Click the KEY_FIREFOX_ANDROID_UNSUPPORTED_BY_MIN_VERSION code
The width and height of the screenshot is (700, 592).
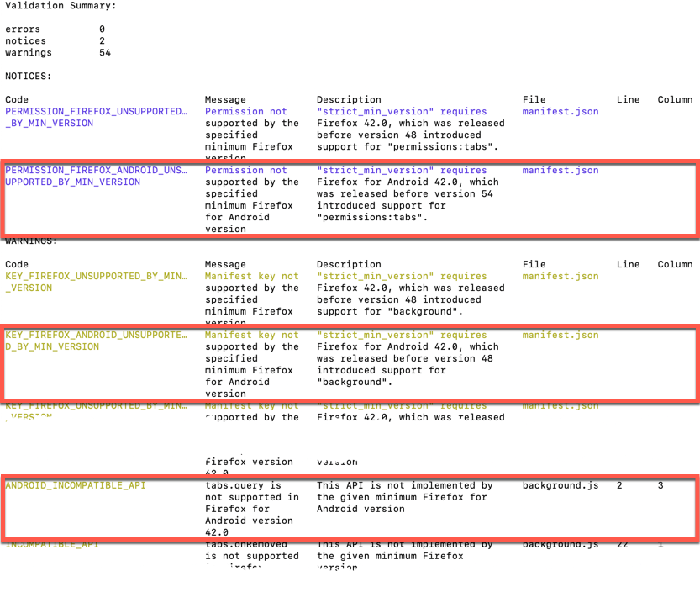(x=91, y=341)
